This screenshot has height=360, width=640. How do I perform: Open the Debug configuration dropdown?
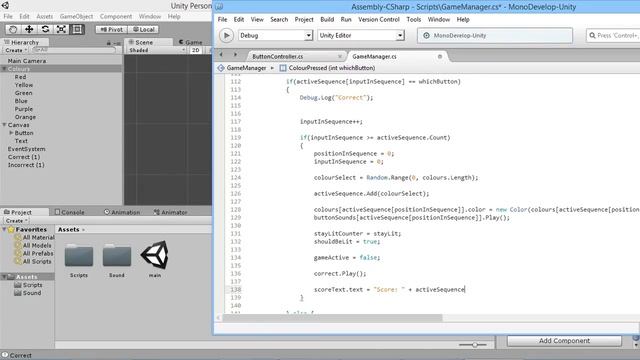[x=276, y=36]
